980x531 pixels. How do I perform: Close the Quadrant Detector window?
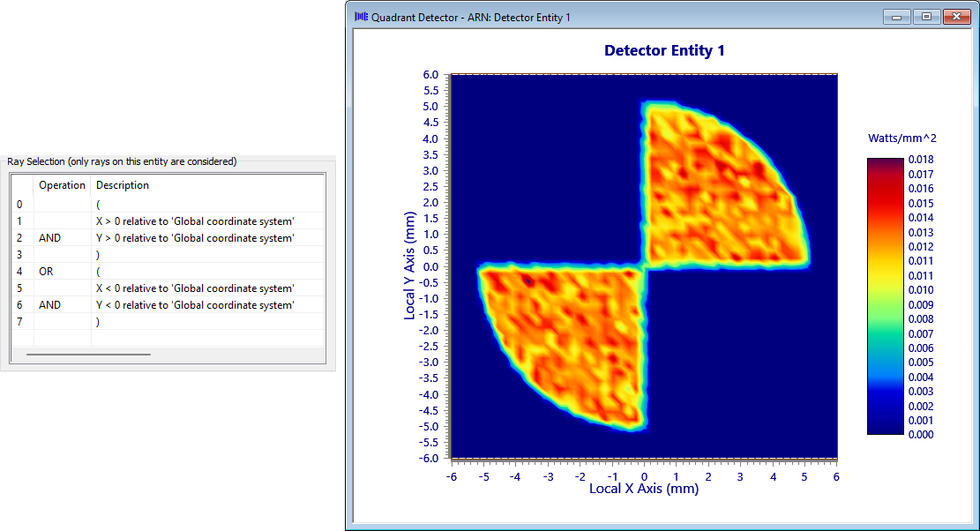click(x=955, y=17)
